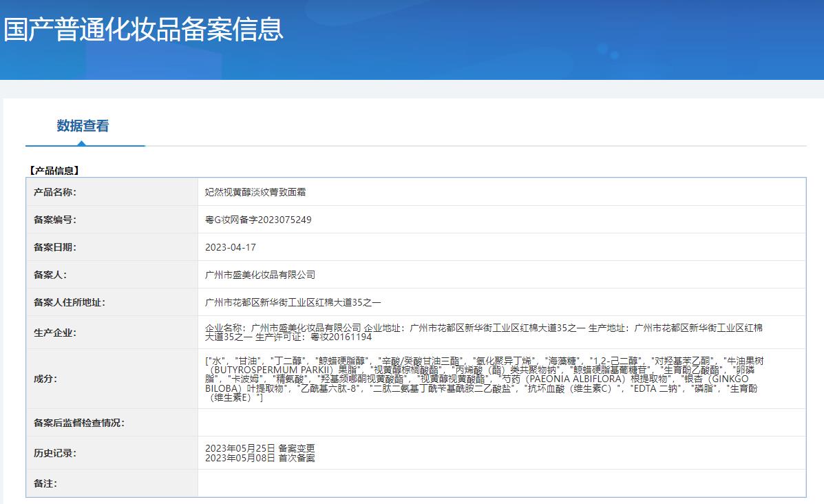Select the 成分 row label
824x504 pixels.
45,379
